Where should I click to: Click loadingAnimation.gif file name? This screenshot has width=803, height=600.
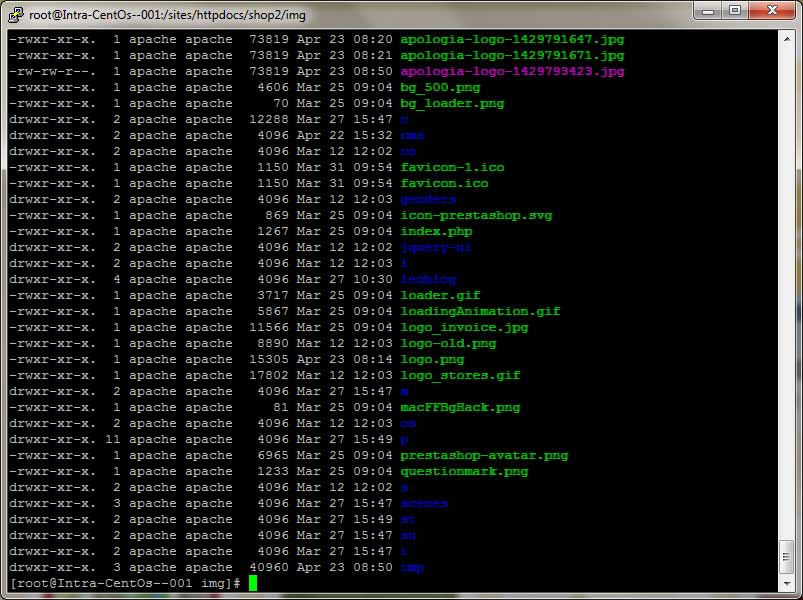(480, 311)
